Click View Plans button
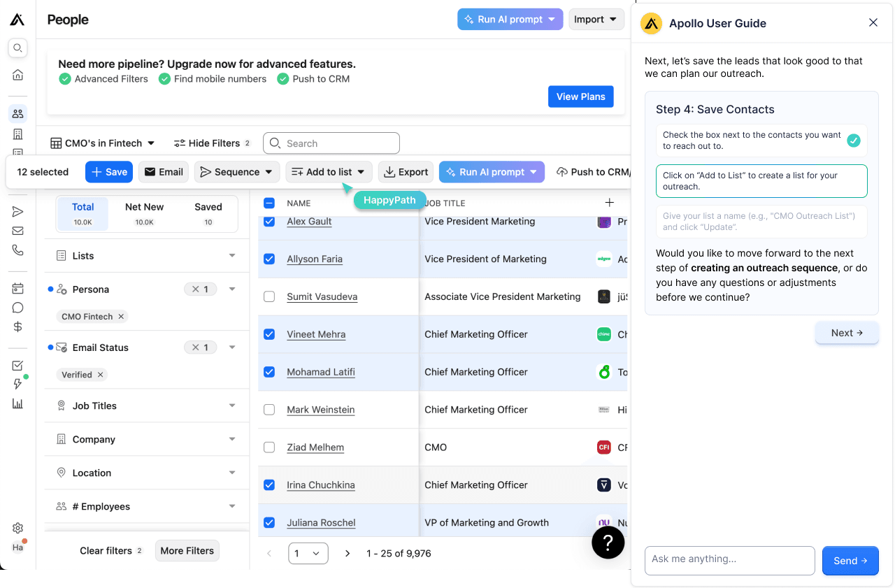Screen dimensions: 895x588 tap(581, 96)
